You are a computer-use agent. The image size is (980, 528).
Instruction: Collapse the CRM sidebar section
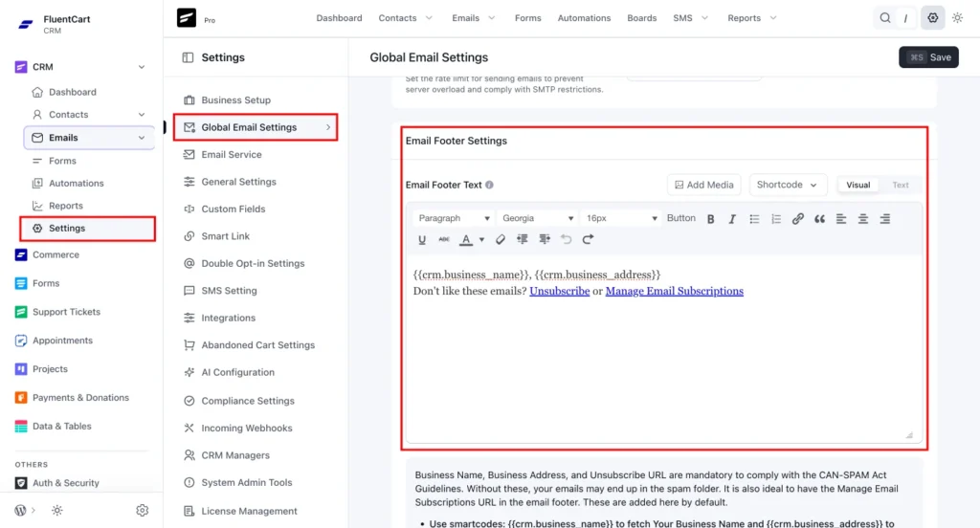[x=142, y=67]
